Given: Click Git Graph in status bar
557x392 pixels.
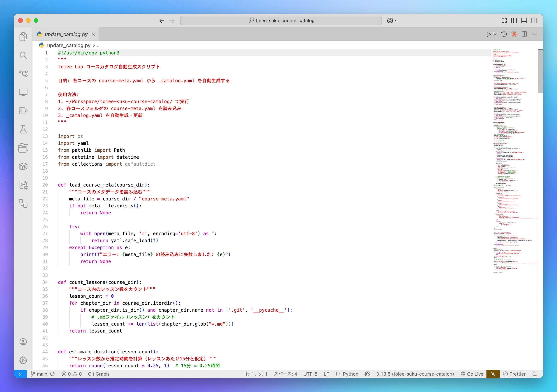Looking at the screenshot, I should [x=98, y=374].
